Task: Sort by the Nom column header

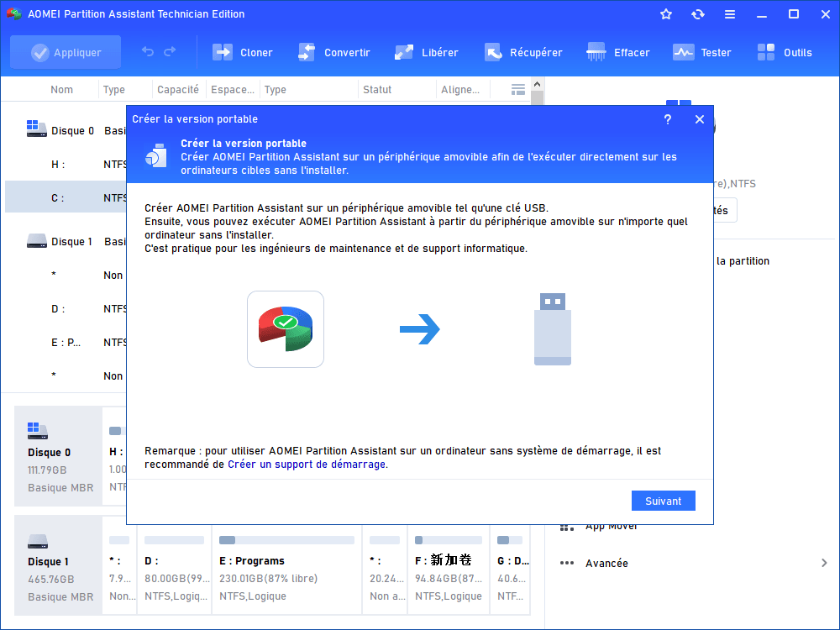Action: (x=61, y=90)
